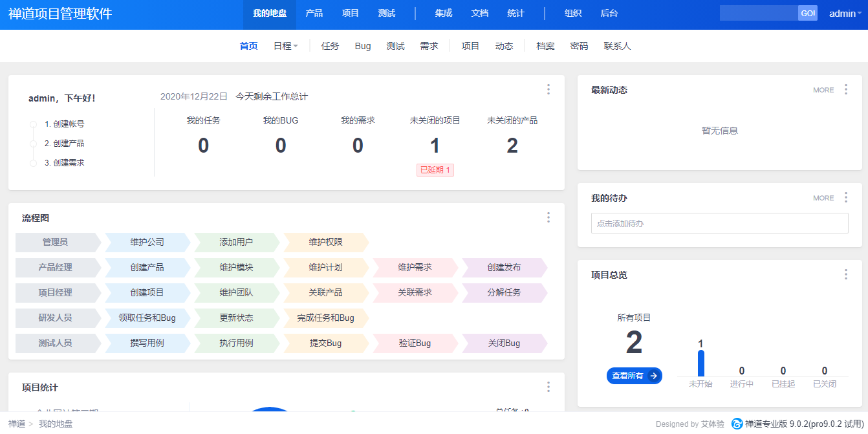Viewport: 868px width, 434px height.
Task: Click the 创建发布 flow step
Action: click(x=505, y=267)
